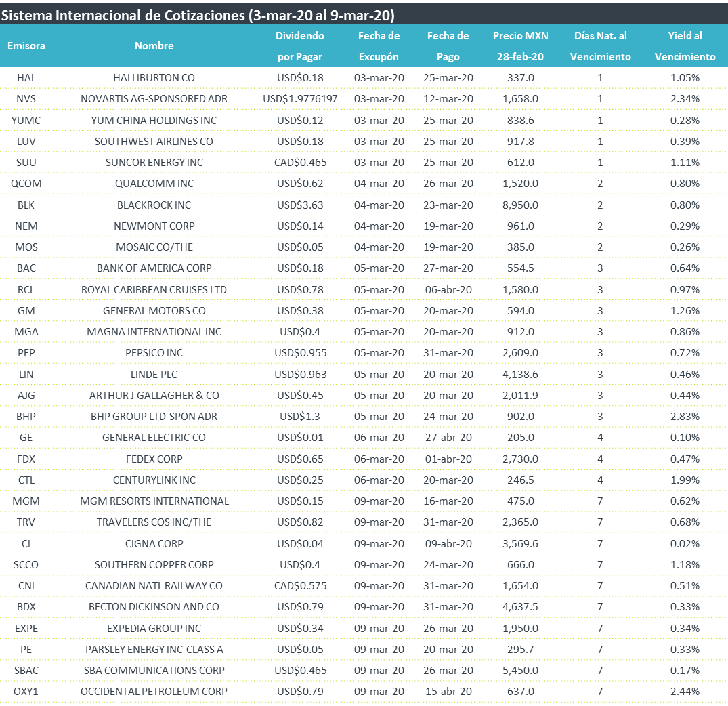Image resolution: width=728 pixels, height=706 pixels.
Task: Click 'SUNCOR ENERGY INC' name
Action: [x=154, y=163]
